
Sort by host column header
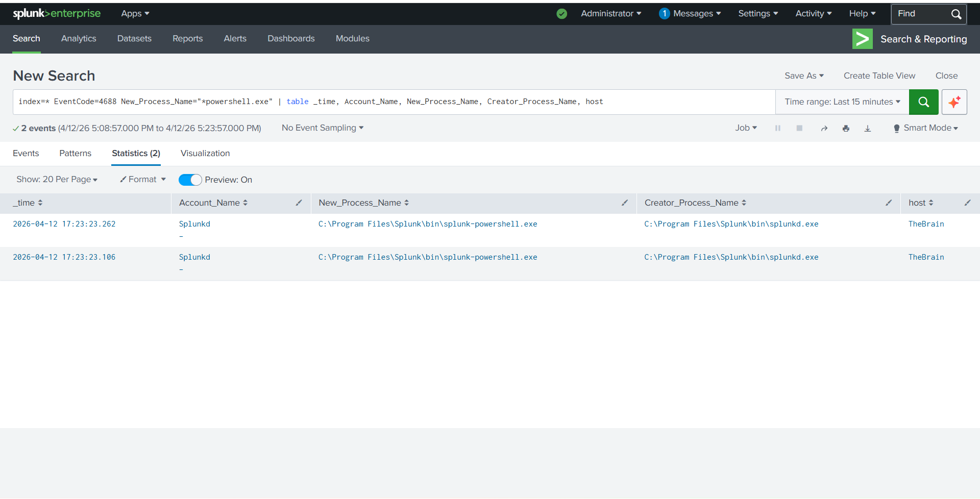tap(921, 203)
